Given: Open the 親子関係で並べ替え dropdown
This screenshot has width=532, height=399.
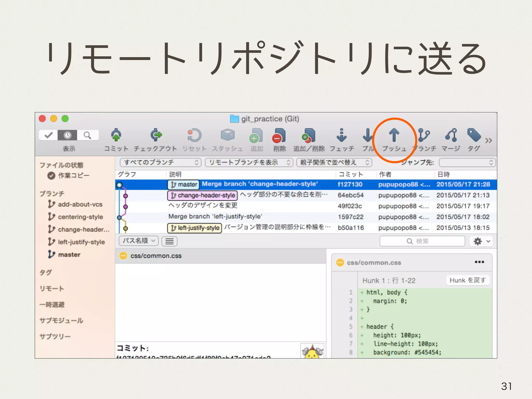Looking at the screenshot, I should pos(334,162).
